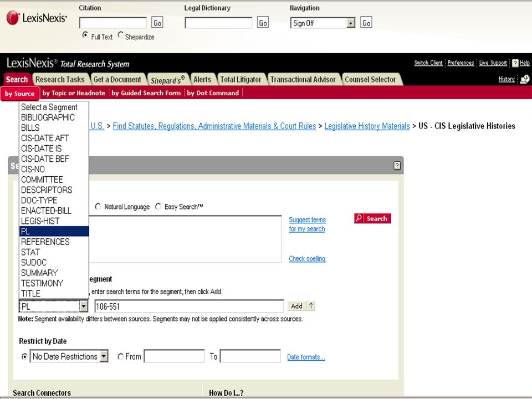Pick CIS-DATE IS segment
532x399 pixels.
[x=54, y=149]
